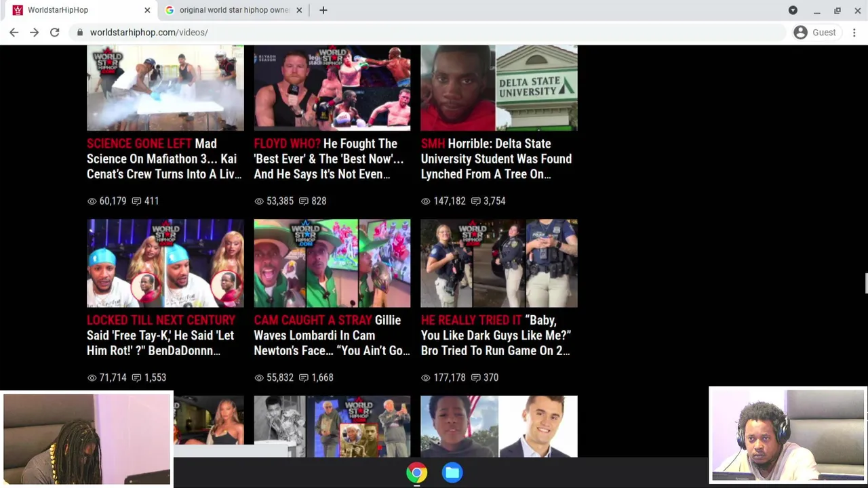Open the site info lock icon
Screen dimensions: 868x488
point(80,33)
